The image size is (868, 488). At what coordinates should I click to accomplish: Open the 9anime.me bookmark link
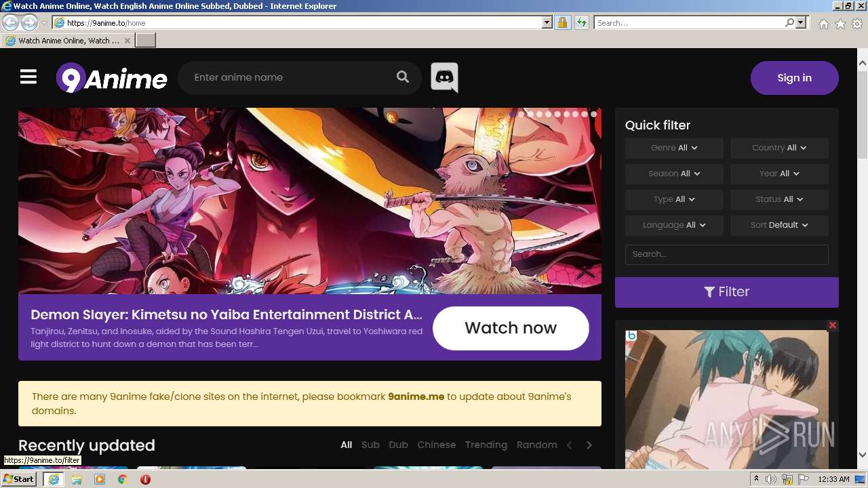(x=416, y=396)
